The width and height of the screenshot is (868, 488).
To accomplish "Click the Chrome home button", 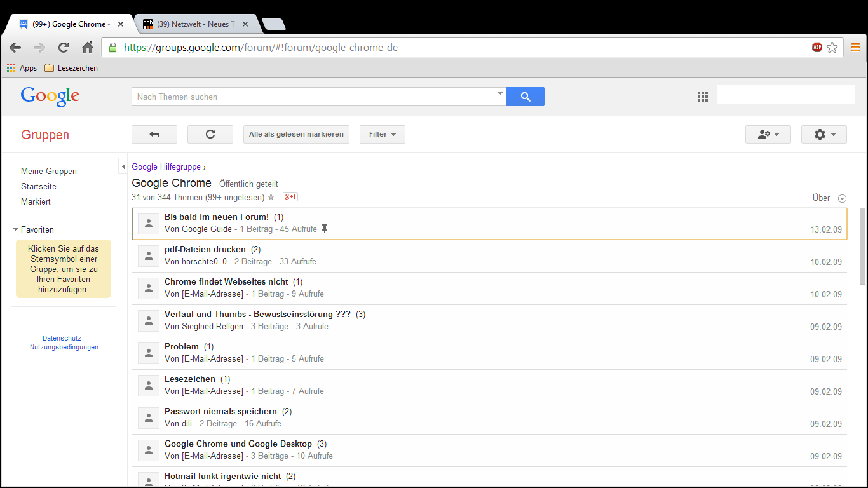I will tap(88, 48).
